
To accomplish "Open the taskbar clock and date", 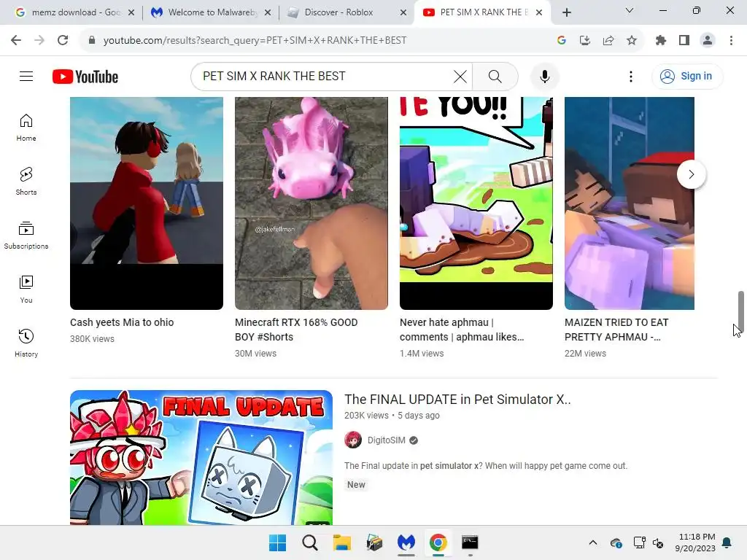I will pyautogui.click(x=695, y=542).
